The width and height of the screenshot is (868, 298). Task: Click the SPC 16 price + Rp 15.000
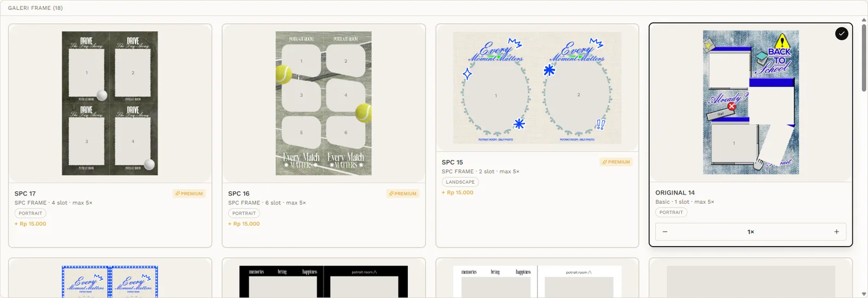pos(244,224)
